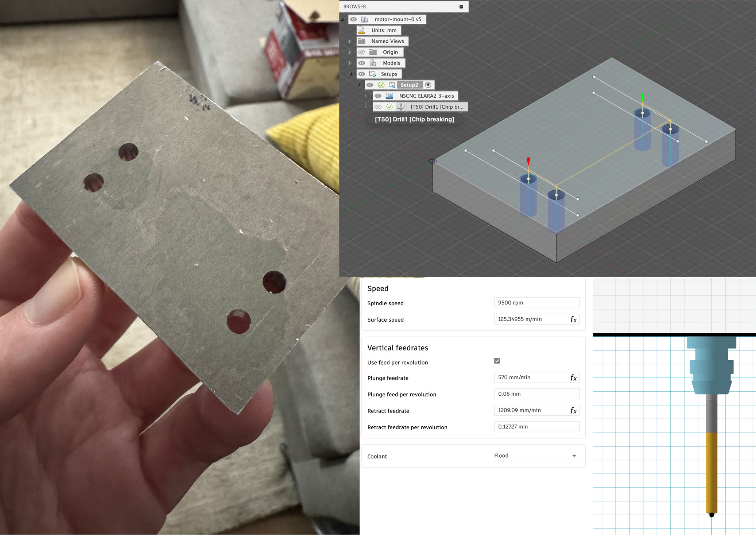
Task: Click the Drill1 operation drill icon
Action: (401, 107)
